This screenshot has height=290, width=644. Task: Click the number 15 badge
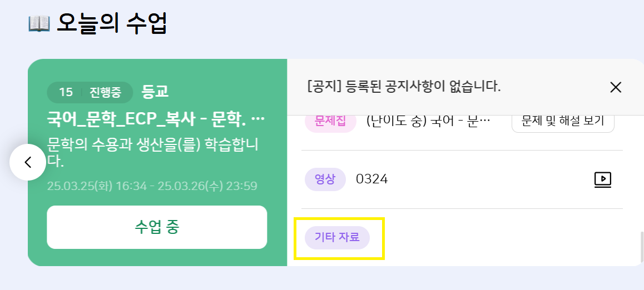[66, 92]
